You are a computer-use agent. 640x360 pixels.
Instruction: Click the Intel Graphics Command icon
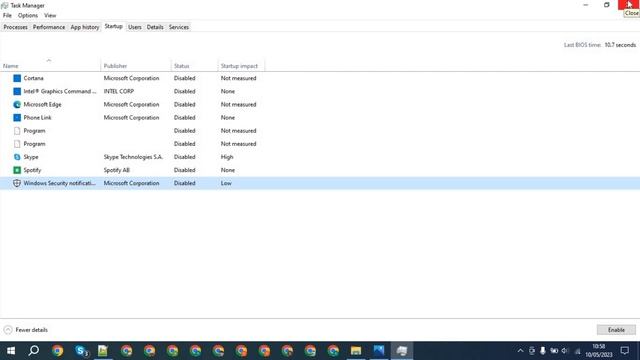(x=17, y=91)
